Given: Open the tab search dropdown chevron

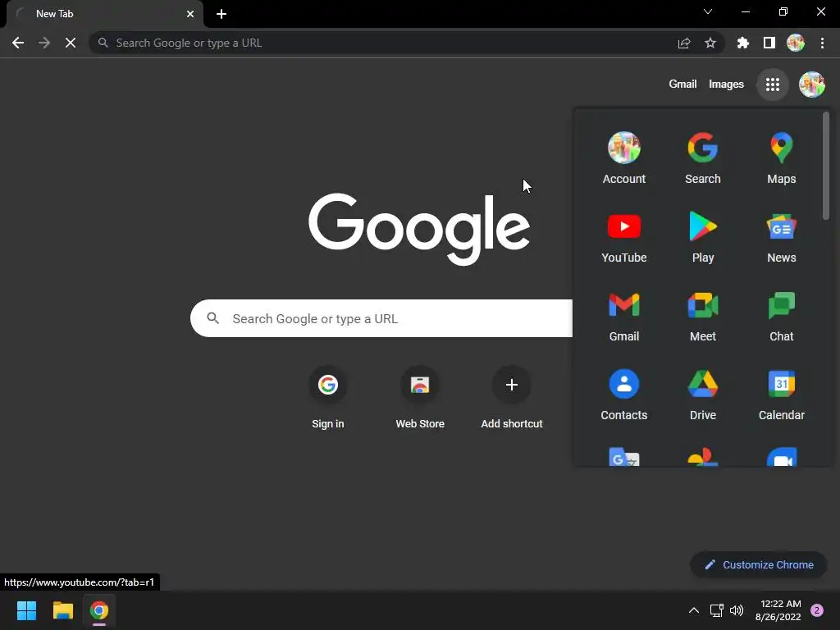Looking at the screenshot, I should [708, 11].
